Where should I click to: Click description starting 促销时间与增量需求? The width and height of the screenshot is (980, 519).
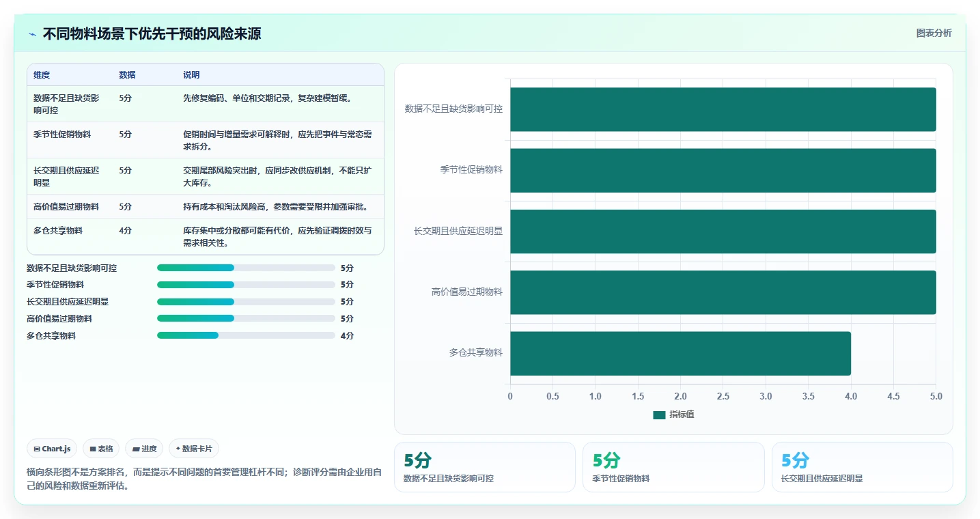click(278, 140)
